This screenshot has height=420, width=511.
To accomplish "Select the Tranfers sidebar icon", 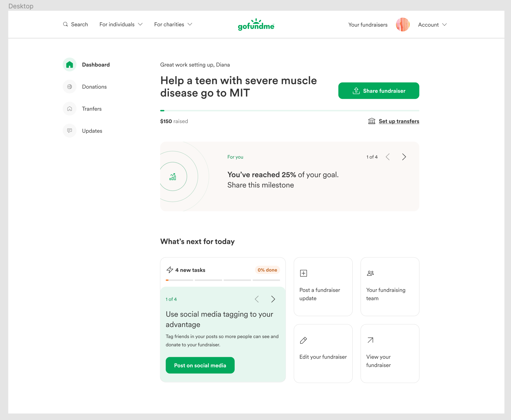I will tap(70, 109).
